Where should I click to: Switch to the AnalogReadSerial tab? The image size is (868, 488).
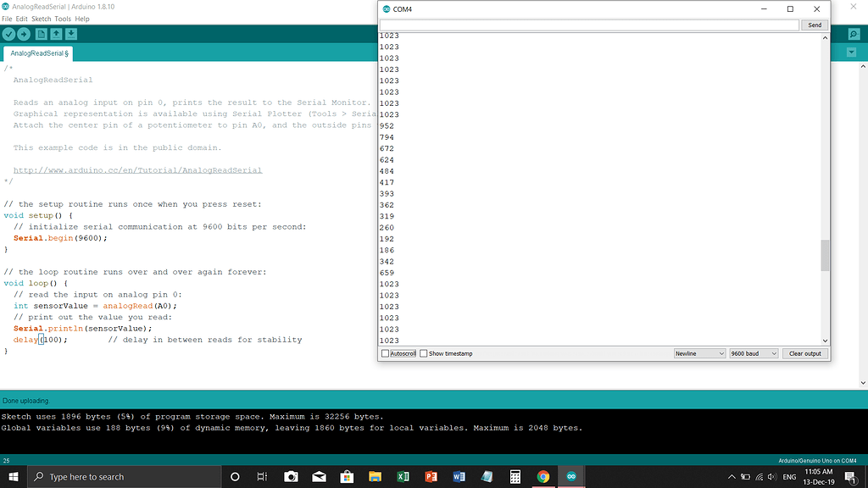click(37, 52)
